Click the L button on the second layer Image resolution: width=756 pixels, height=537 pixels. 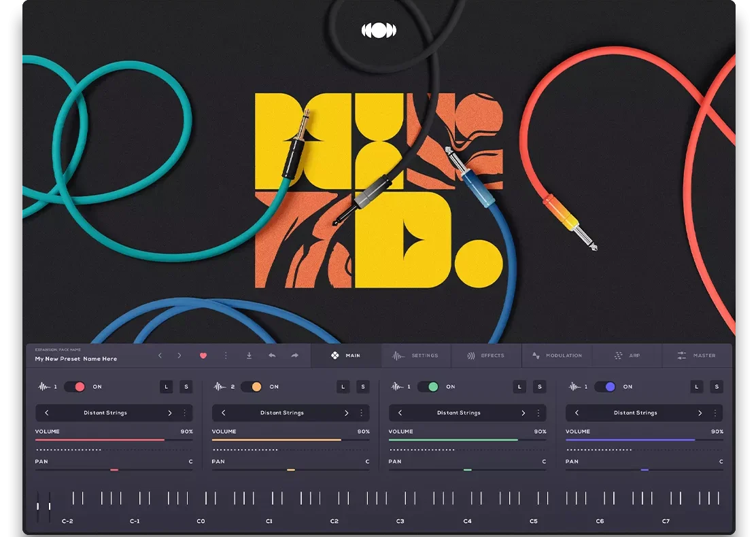tap(343, 386)
